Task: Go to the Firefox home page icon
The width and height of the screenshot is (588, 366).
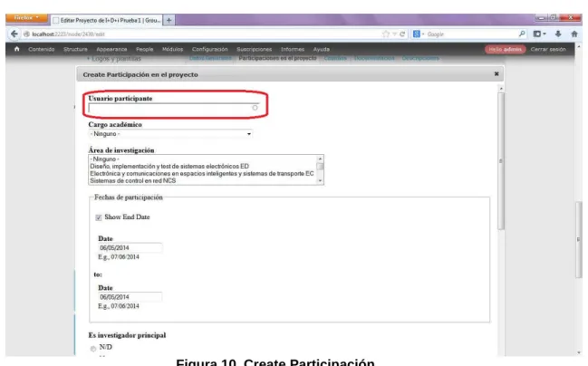Action: (x=574, y=34)
